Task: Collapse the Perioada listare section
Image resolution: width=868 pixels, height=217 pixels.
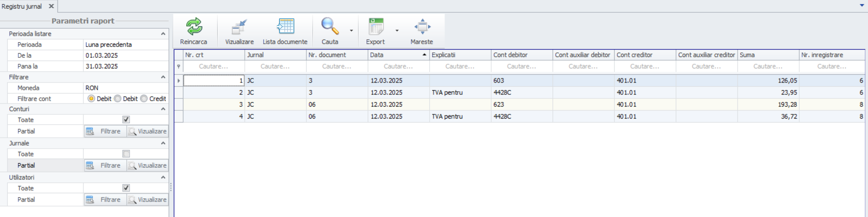Action: tap(163, 34)
